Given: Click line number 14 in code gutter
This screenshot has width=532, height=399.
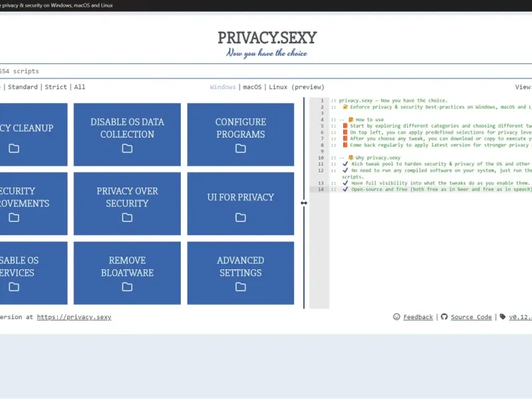Looking at the screenshot, I should pyautogui.click(x=321, y=190).
